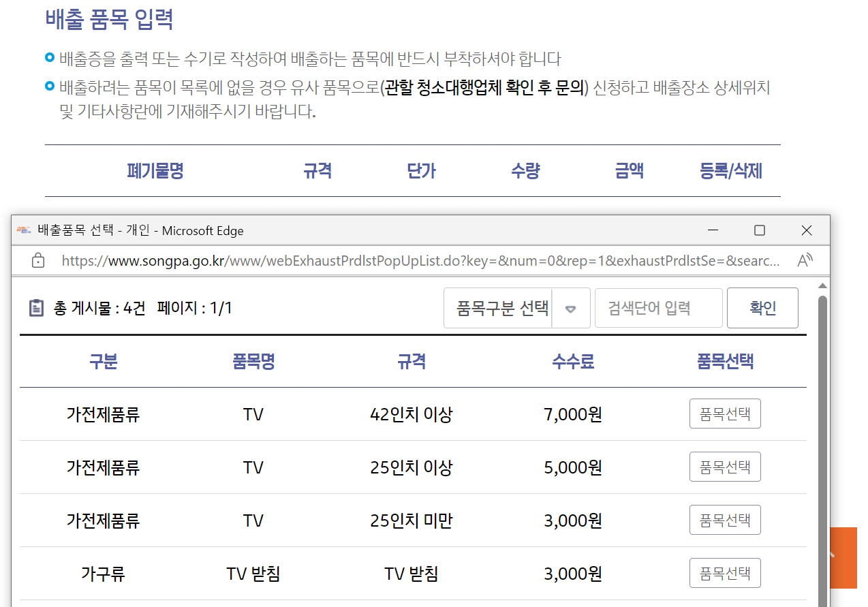The image size is (868, 607).
Task: Expand the dropdown arrow next to 품목구분 선택
Action: (571, 308)
